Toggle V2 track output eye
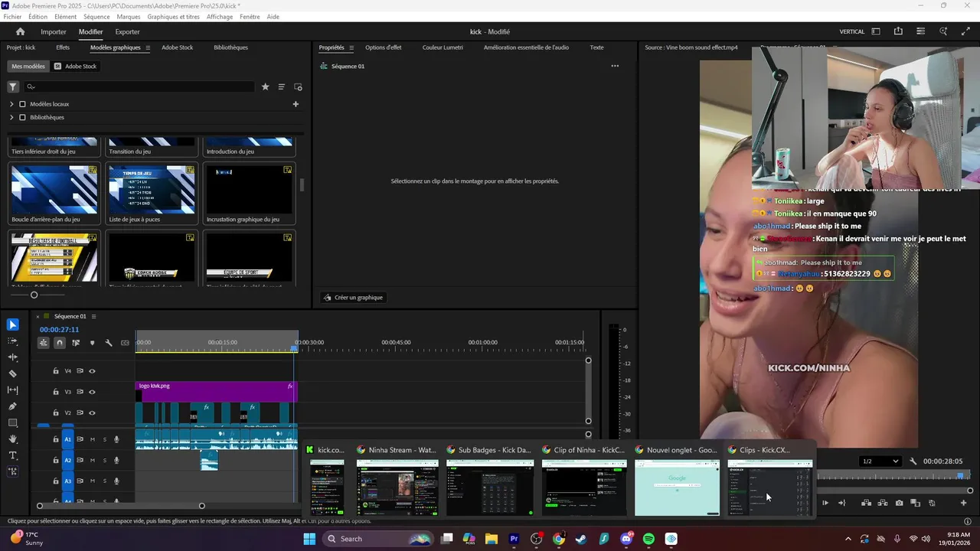The height and width of the screenshot is (551, 980). pos(92,413)
